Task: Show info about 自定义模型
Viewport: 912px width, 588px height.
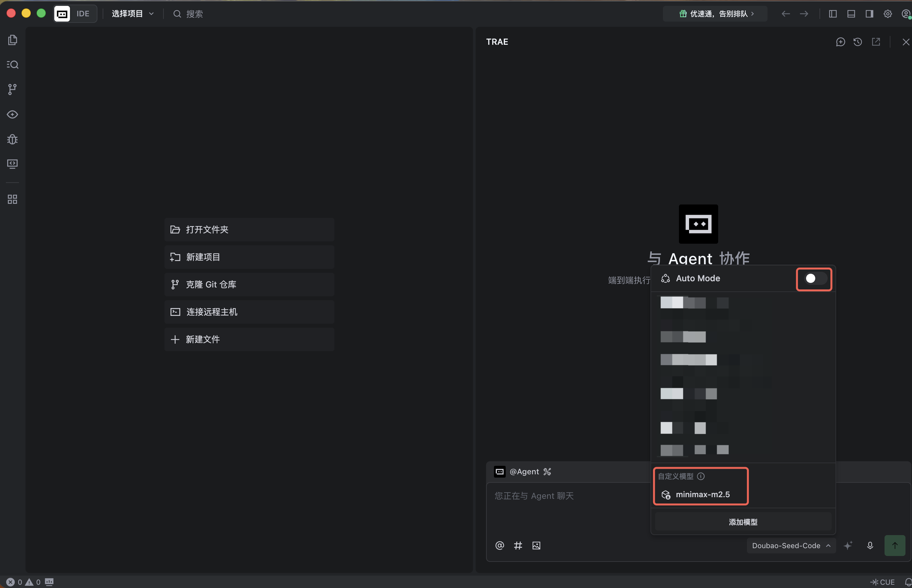Action: coord(701,476)
